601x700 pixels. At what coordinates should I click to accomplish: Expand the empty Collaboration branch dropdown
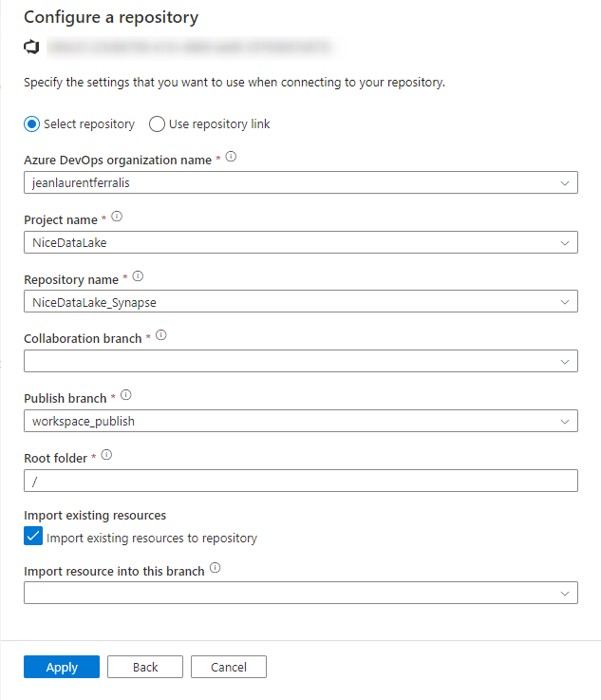[x=301, y=361]
